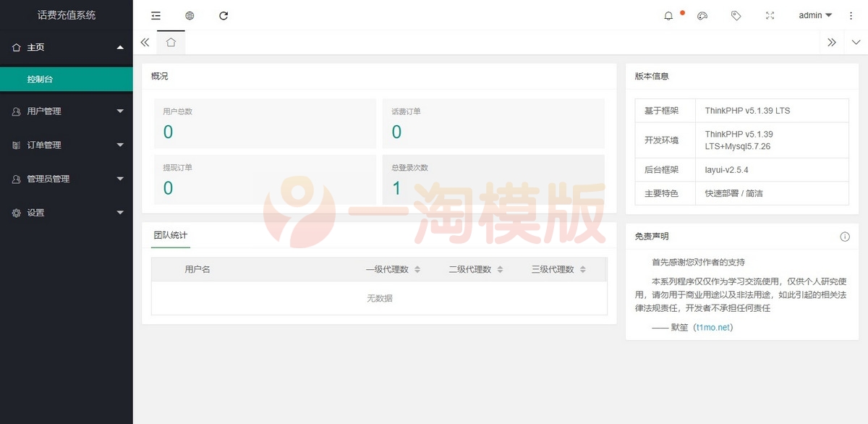Click the info icon on 免责声明 panel

coord(845,237)
